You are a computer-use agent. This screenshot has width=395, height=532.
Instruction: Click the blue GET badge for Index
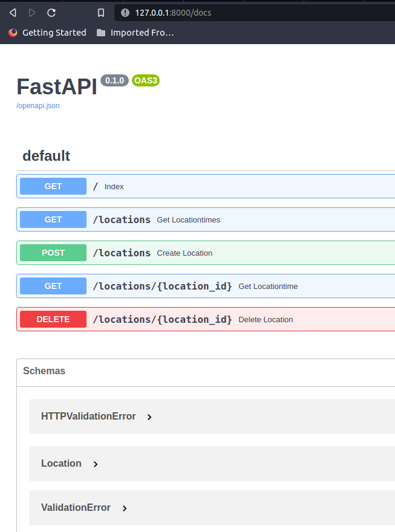(x=53, y=186)
